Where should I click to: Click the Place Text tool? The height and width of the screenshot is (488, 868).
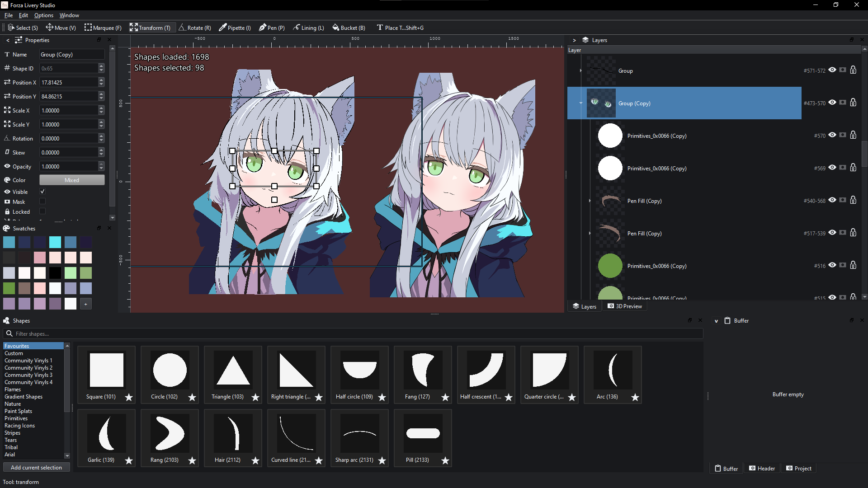tap(401, 28)
